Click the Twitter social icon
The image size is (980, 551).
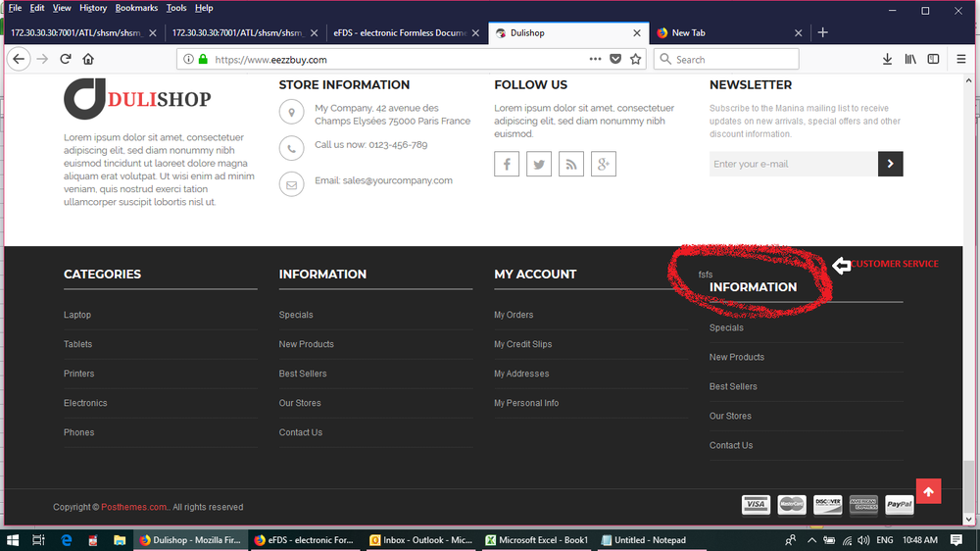coord(539,164)
